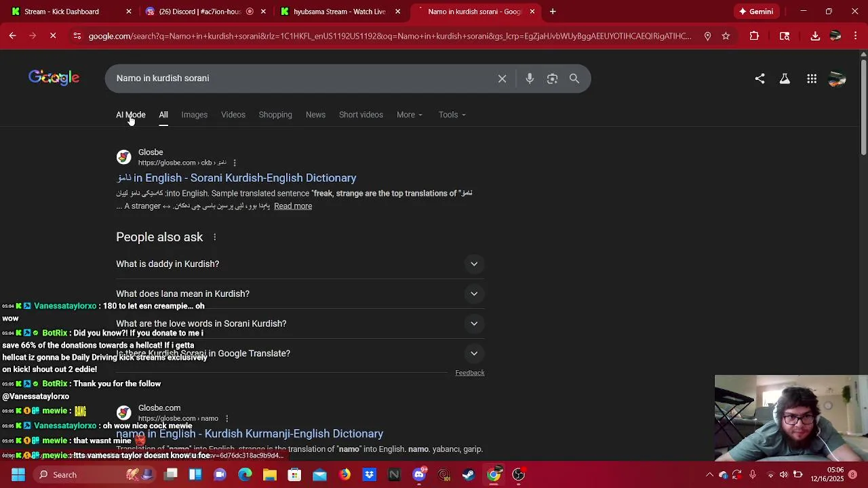Image resolution: width=868 pixels, height=488 pixels.
Task: Go back to the previous page
Action: (x=12, y=36)
